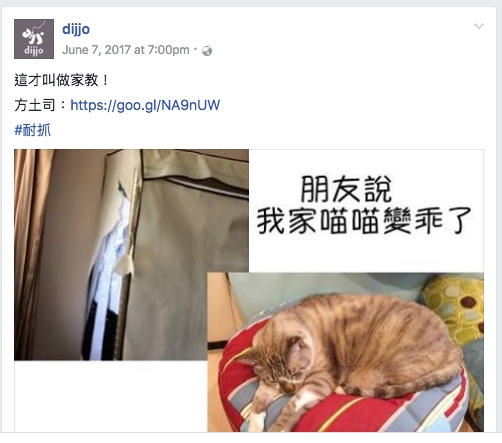The image size is (502, 443).
Task: Select the post text 這才叫做家教！
Action: tap(61, 80)
